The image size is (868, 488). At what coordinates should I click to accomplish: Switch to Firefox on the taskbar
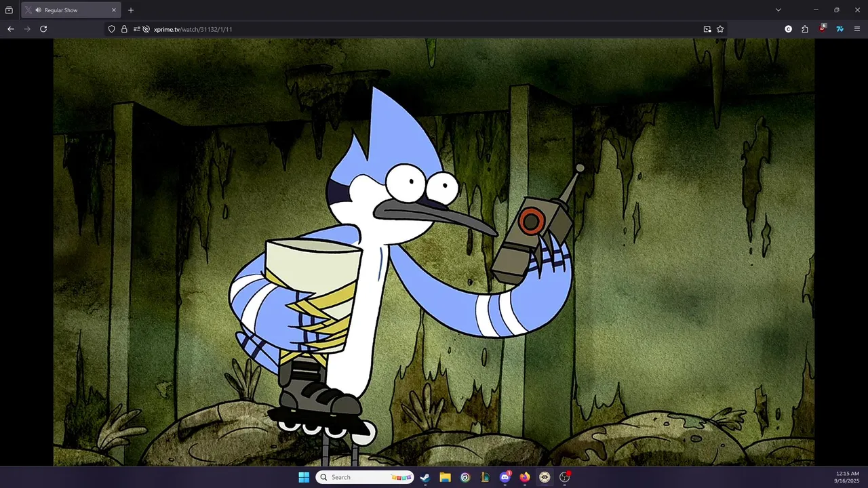(525, 477)
